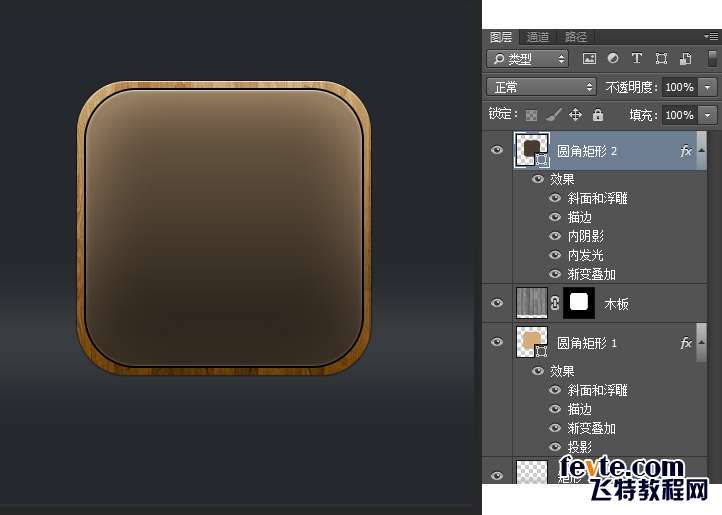The width and height of the screenshot is (722, 515).
Task: Lock all padlock icon
Action: click(598, 115)
